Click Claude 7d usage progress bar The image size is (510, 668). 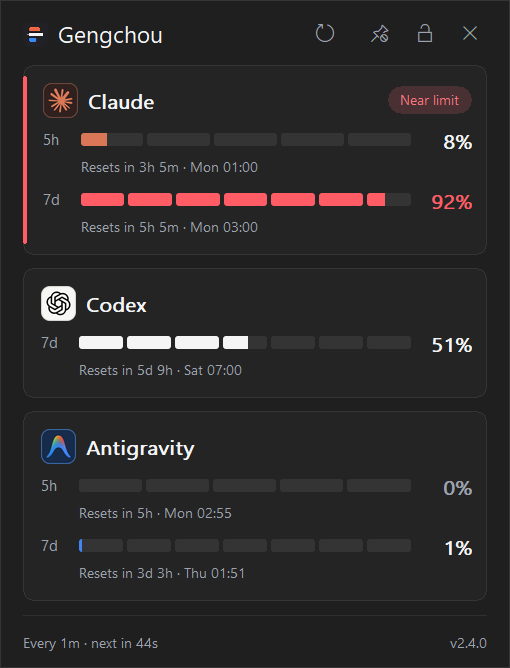coord(246,199)
